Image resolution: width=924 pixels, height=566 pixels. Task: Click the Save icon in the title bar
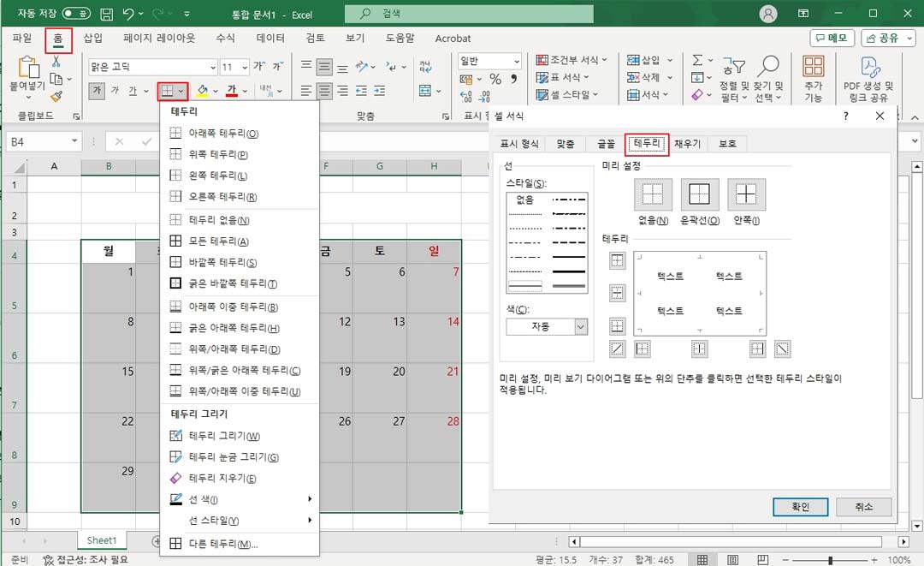tap(106, 15)
